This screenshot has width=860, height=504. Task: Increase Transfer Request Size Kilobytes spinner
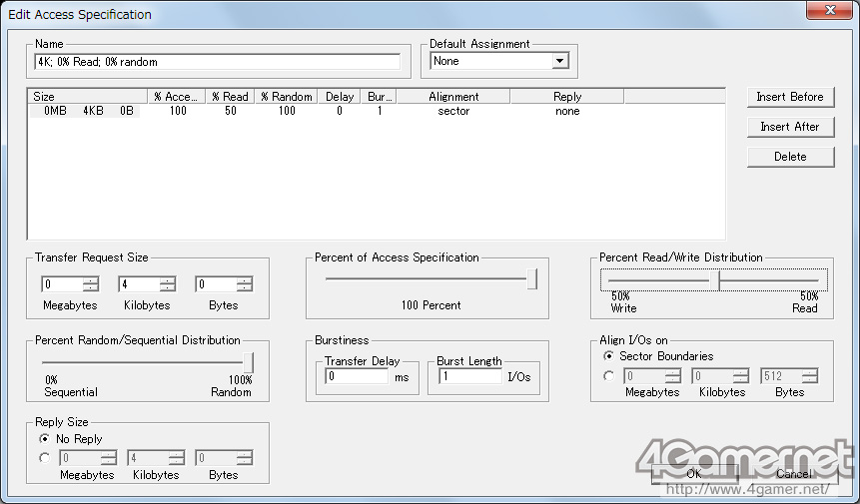(x=167, y=280)
